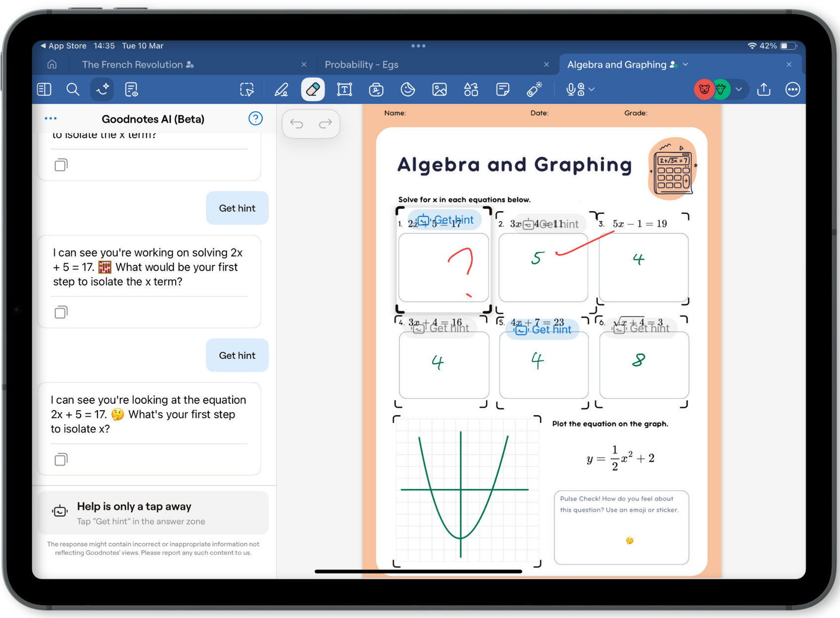Image resolution: width=840 pixels, height=618 pixels.
Task: Tap the Date field label
Action: pyautogui.click(x=539, y=113)
